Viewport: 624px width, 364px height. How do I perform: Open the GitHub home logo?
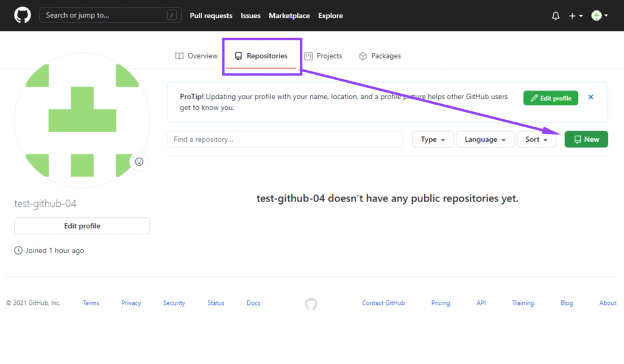[x=23, y=15]
